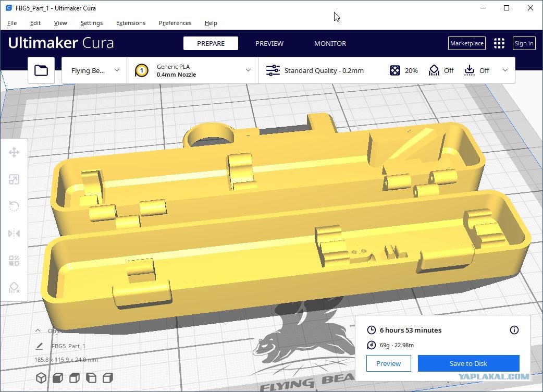Select the Support Blocker tool
The height and width of the screenshot is (392, 543).
point(14,287)
